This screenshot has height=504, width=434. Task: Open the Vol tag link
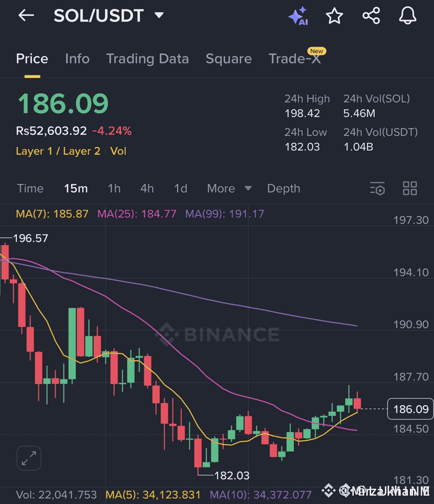118,151
